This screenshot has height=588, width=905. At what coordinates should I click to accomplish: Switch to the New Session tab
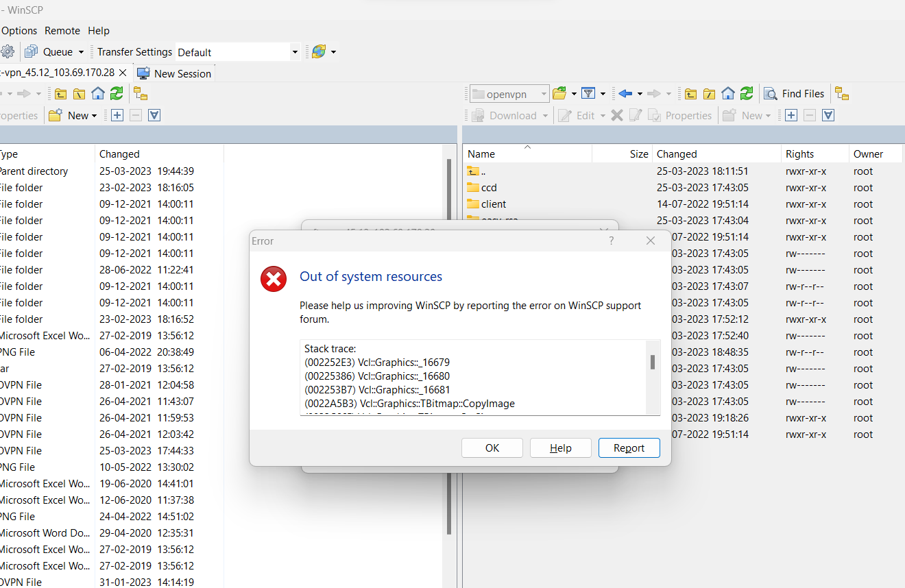pyautogui.click(x=175, y=73)
